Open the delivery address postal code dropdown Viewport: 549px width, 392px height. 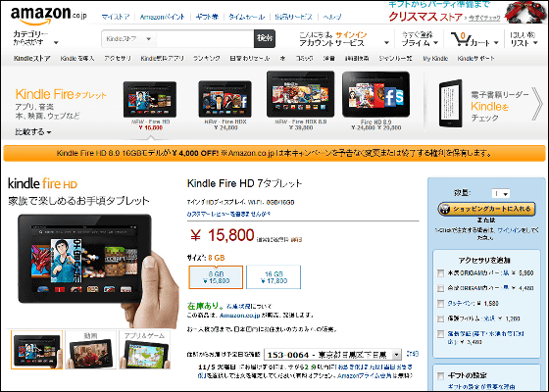[332, 355]
